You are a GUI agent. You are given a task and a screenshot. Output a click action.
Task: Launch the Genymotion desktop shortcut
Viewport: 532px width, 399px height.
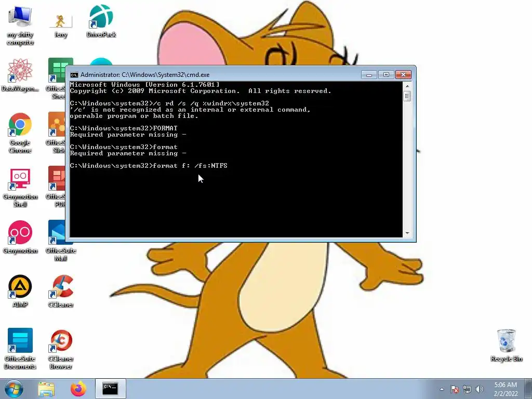[20, 237]
